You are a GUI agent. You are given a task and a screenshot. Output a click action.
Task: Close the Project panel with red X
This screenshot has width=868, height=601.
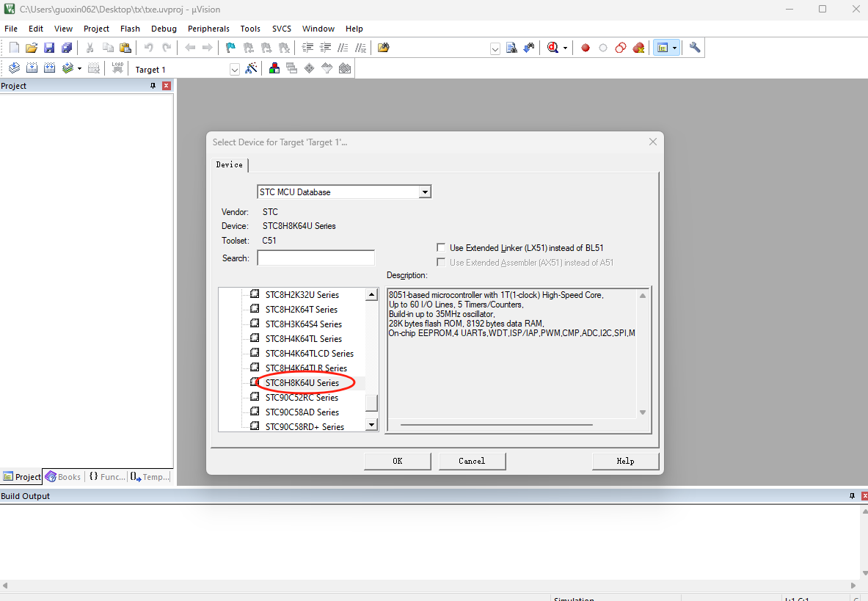[166, 86]
